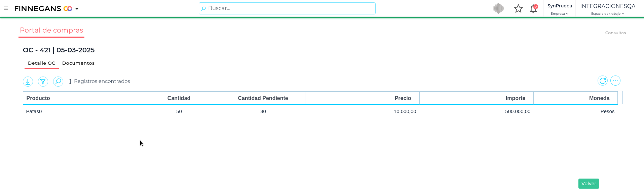
Task: Click the magnifier search icon above the table
Action: click(x=58, y=82)
